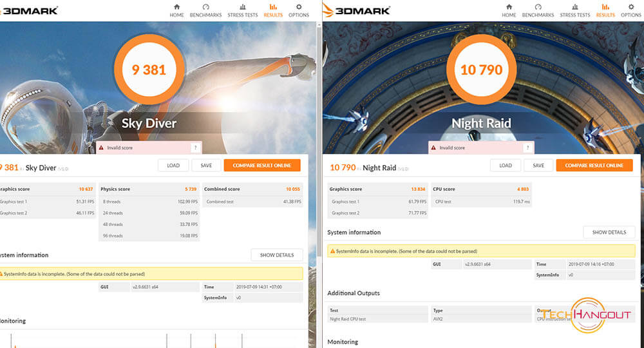Go to HOME in the Sky Diver window
The width and height of the screenshot is (644, 348).
click(176, 11)
